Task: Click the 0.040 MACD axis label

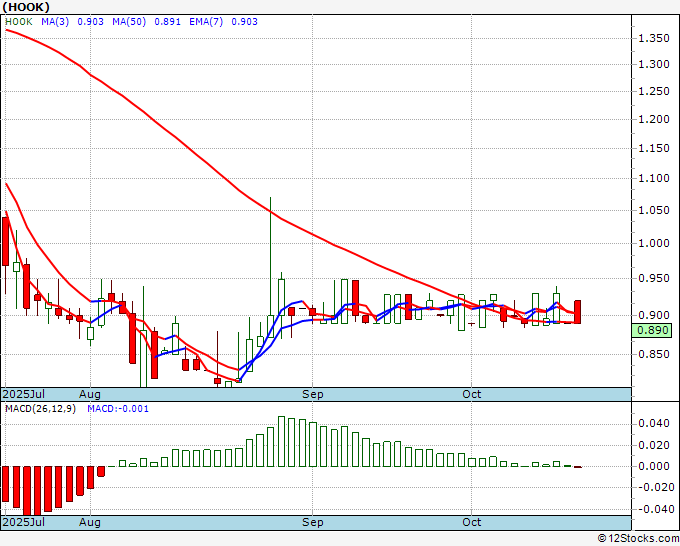Action: (x=654, y=423)
